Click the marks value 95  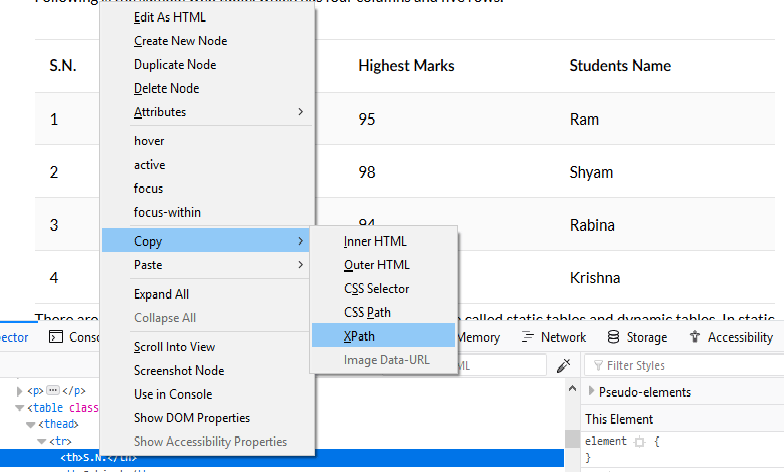(366, 119)
